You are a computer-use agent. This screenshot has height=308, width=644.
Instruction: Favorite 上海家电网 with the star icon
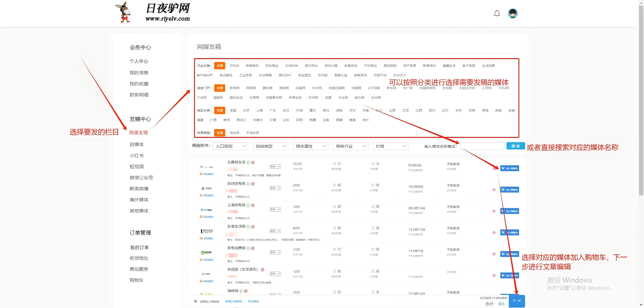[494, 211]
